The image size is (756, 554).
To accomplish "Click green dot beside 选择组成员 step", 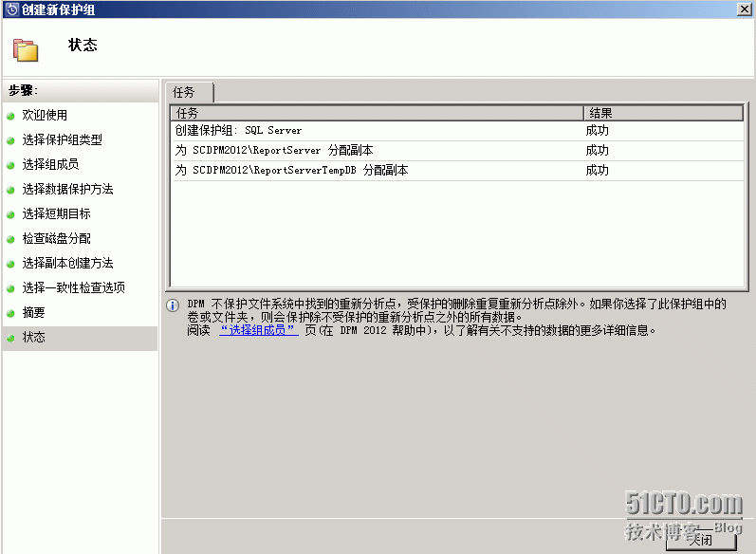I will (10, 165).
